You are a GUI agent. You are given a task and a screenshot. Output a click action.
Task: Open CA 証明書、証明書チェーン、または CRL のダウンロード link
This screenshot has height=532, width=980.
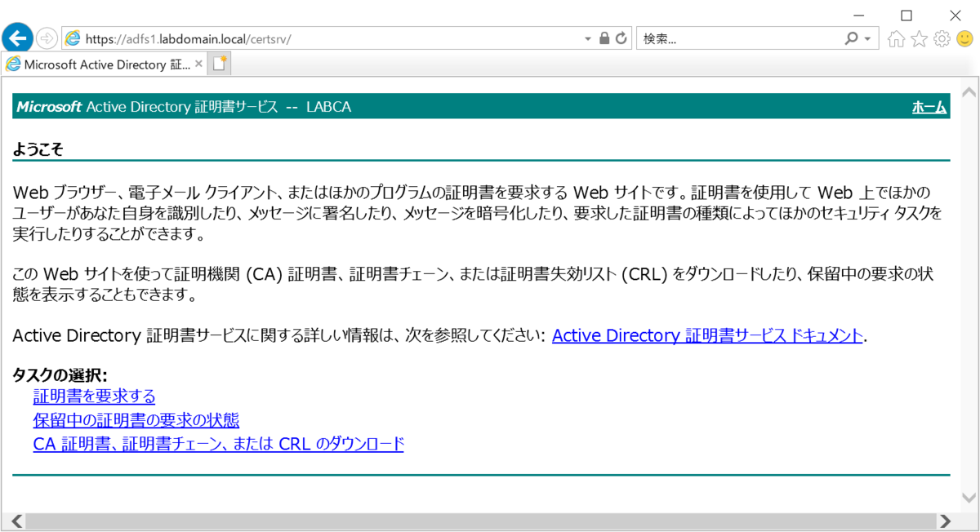[218, 444]
